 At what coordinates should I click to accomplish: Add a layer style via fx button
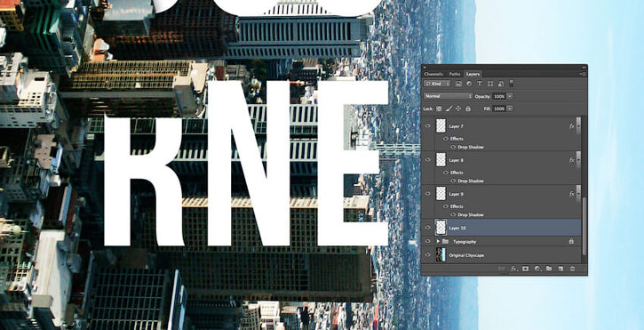click(513, 269)
